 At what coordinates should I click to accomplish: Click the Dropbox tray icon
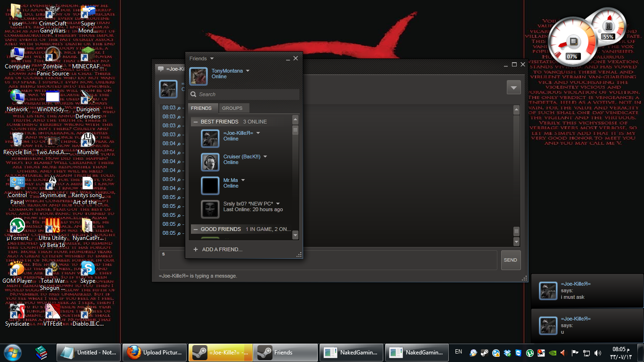coord(507,353)
